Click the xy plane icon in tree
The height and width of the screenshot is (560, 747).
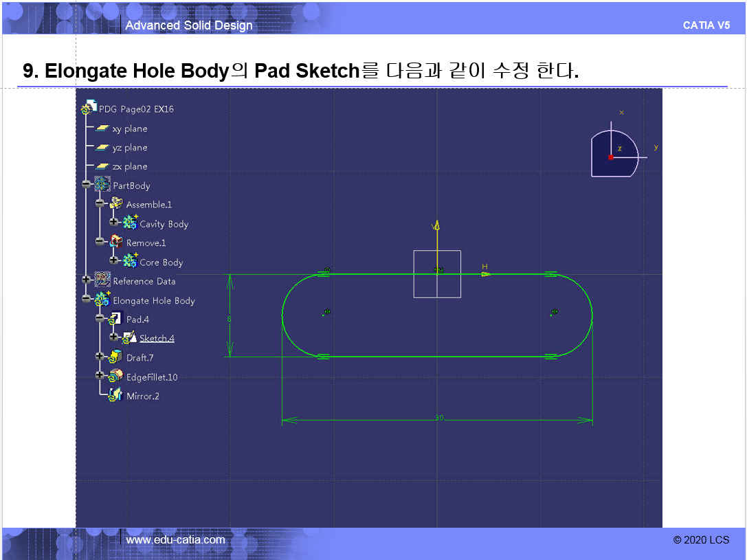click(102, 128)
